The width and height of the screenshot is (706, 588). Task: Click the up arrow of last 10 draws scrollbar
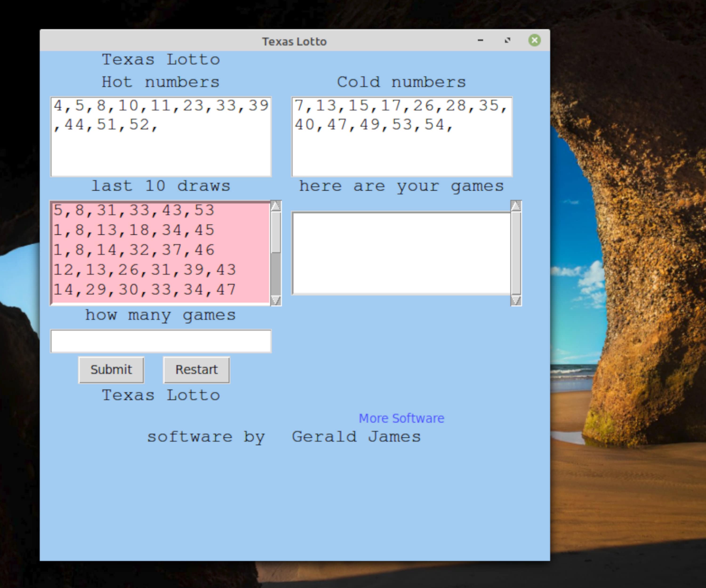click(x=276, y=206)
